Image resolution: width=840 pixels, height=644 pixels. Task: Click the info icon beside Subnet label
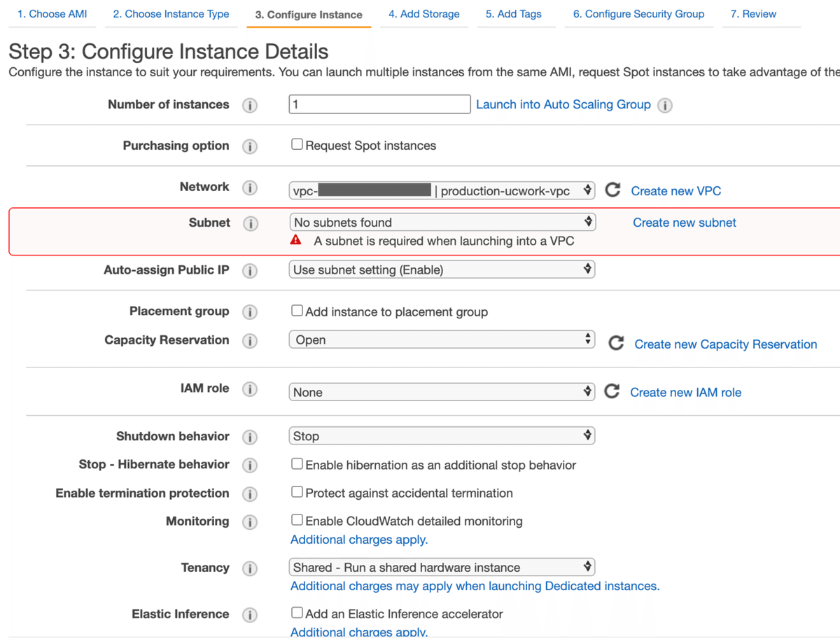click(x=249, y=223)
